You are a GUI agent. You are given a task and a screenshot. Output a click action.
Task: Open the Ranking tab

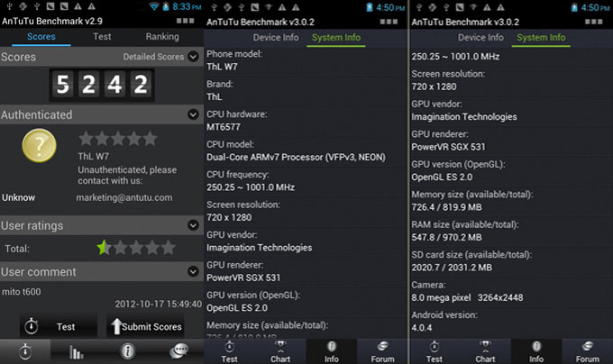(162, 37)
